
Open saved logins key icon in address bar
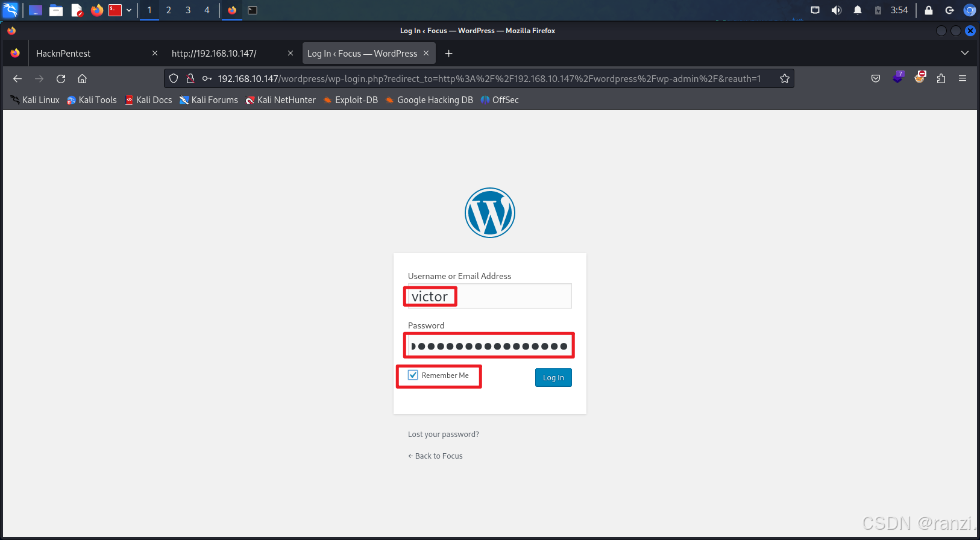207,78
